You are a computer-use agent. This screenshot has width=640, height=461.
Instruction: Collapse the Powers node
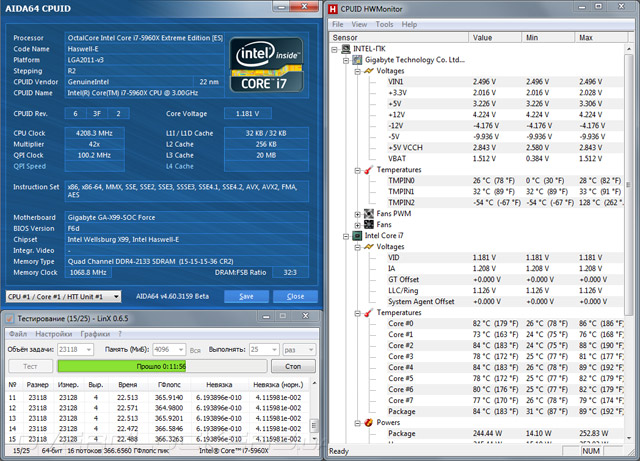click(358, 423)
